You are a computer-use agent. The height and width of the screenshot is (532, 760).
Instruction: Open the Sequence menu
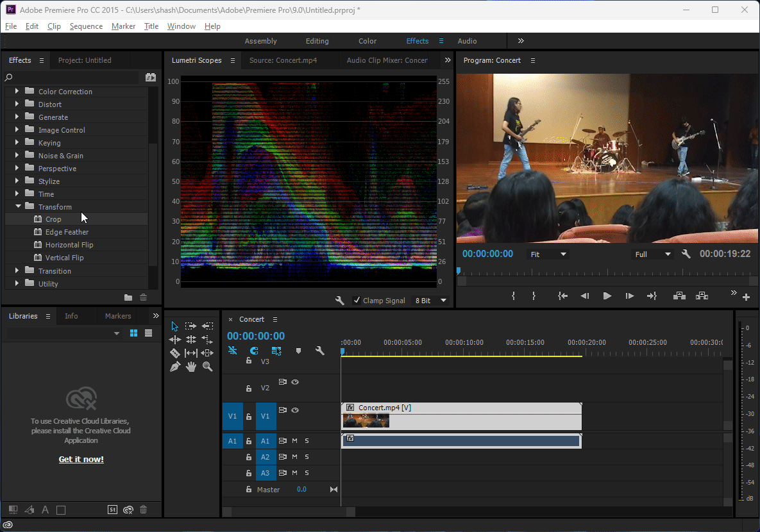(x=86, y=26)
